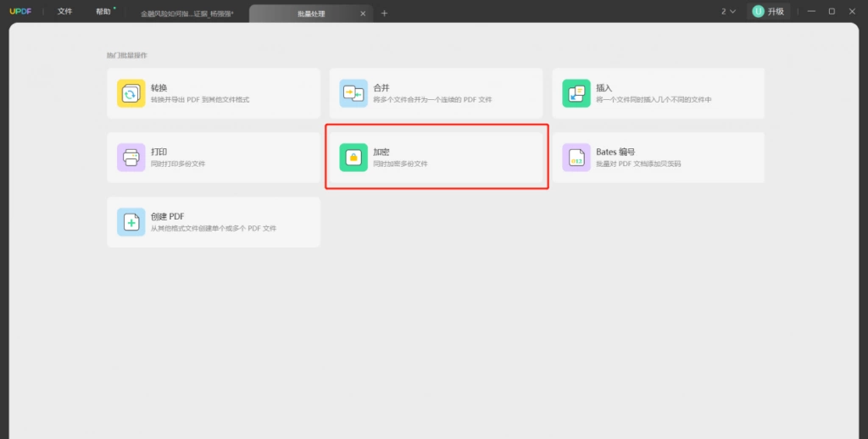
Task: Click the 热门批量操作 heading
Action: coord(127,55)
